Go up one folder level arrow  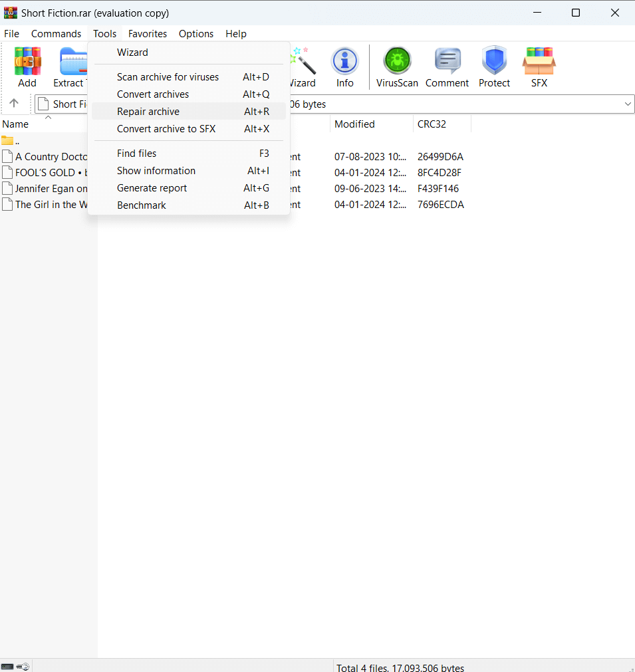(x=14, y=103)
